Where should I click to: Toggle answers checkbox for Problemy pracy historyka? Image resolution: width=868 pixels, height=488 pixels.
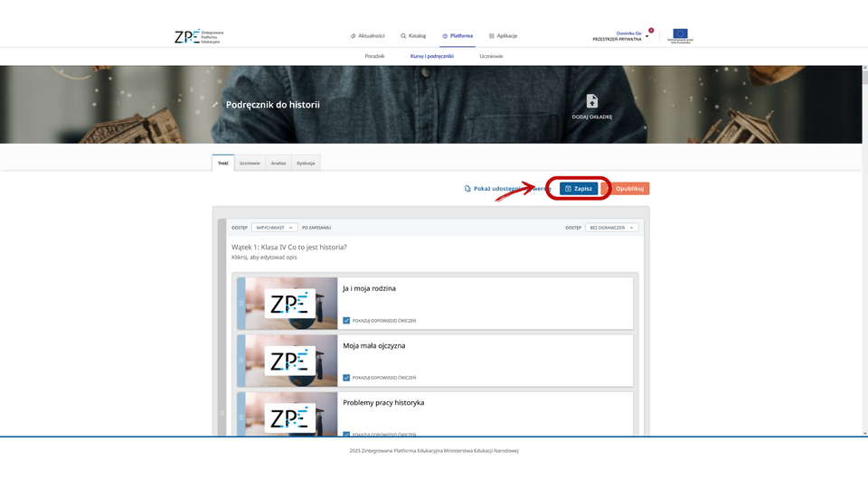pos(346,434)
